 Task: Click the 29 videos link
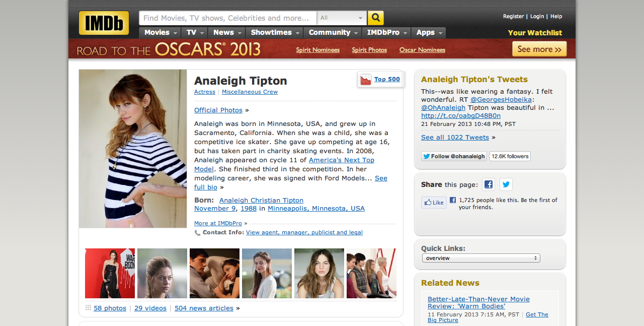(150, 308)
